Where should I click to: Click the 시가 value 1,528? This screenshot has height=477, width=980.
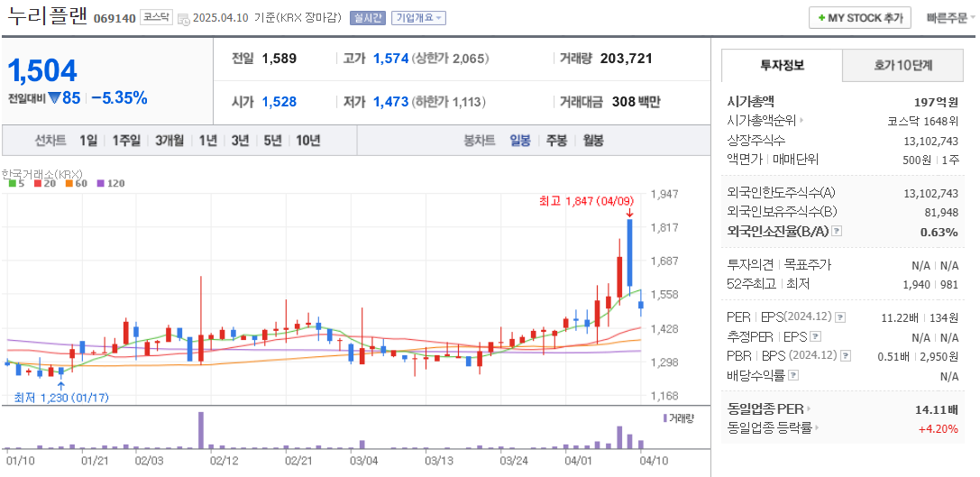[x=279, y=102]
